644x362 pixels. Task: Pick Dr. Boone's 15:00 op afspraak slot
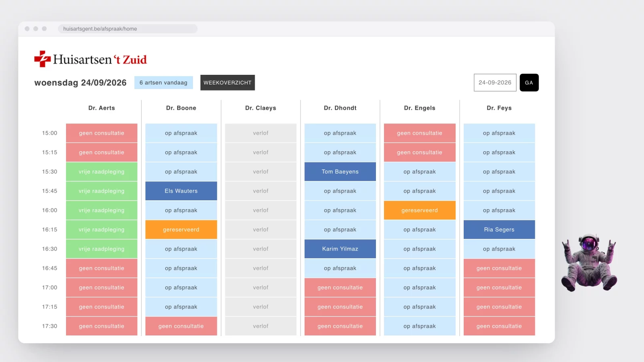coord(181,133)
